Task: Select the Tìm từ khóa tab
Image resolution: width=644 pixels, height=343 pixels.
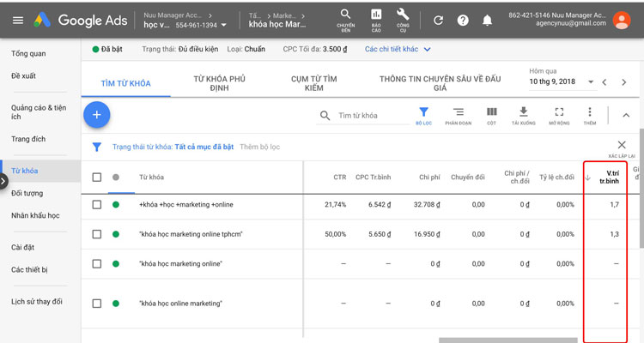Action: pos(125,83)
